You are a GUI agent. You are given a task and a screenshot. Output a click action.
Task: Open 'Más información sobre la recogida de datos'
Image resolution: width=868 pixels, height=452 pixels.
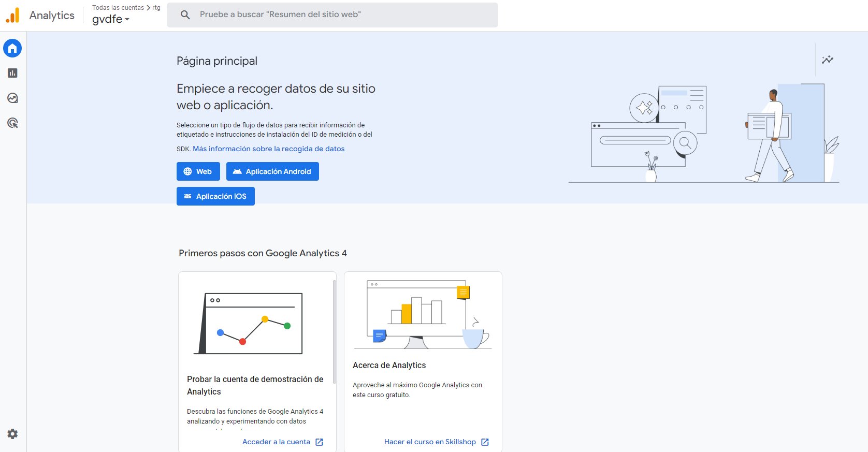pos(269,149)
